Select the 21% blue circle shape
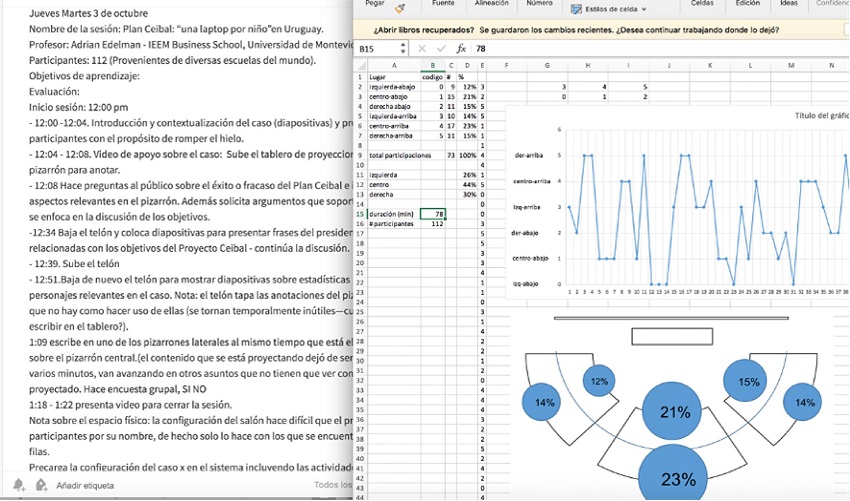The width and height of the screenshot is (850, 501). point(674,412)
